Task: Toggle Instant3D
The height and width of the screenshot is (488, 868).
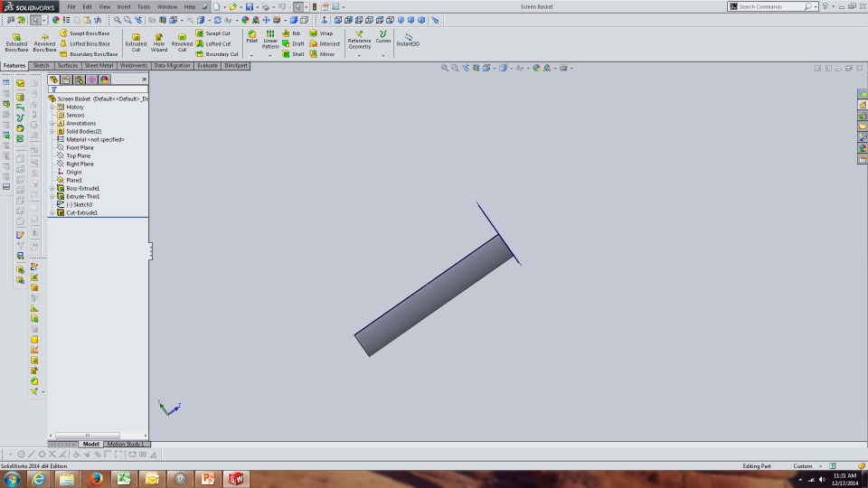Action: 408,39
